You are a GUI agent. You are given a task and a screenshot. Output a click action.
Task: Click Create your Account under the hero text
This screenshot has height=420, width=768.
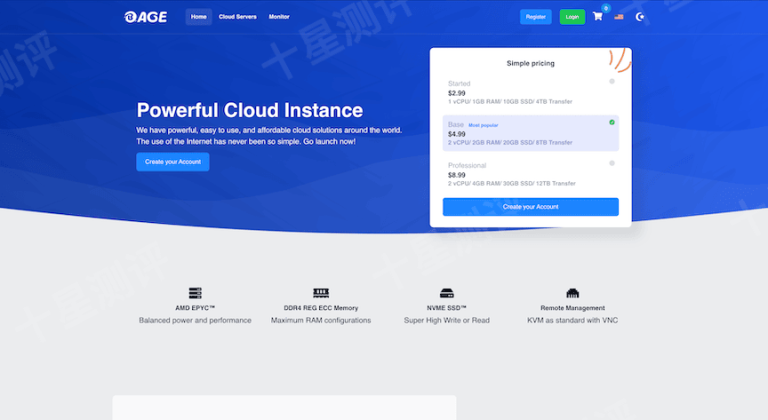point(173,162)
